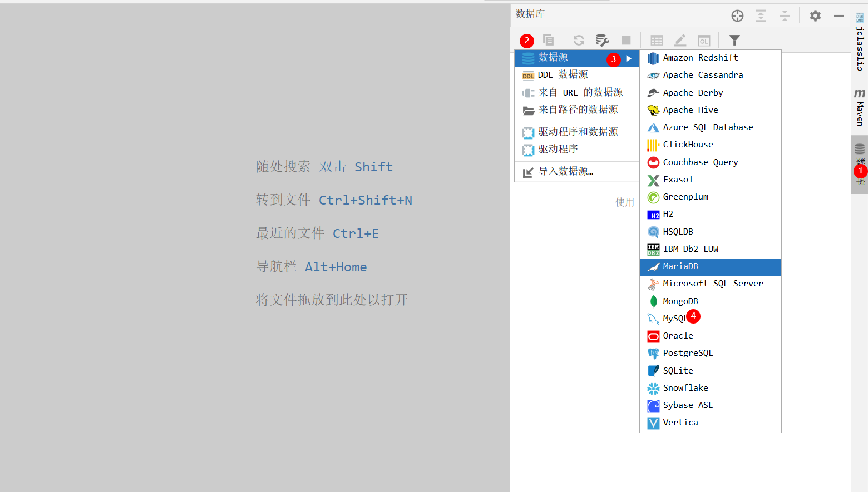Choose ClickHouse data source
This screenshot has height=492, width=868.
(711, 145)
